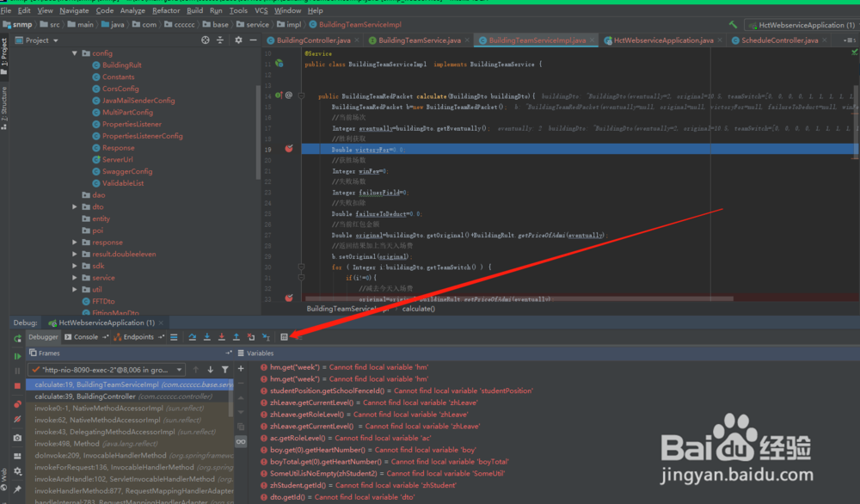Open the VCS menu
This screenshot has height=504, width=860.
tap(261, 10)
